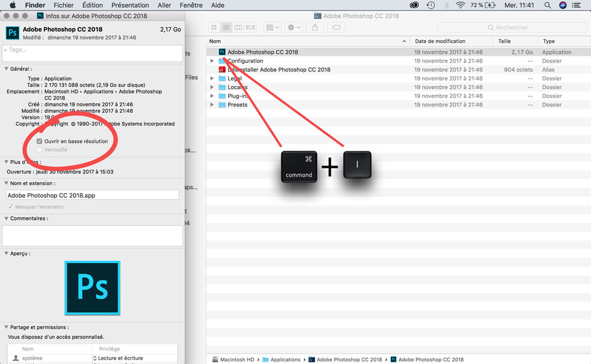Open the Aide menu
This screenshot has width=591, height=364.
(x=217, y=5)
